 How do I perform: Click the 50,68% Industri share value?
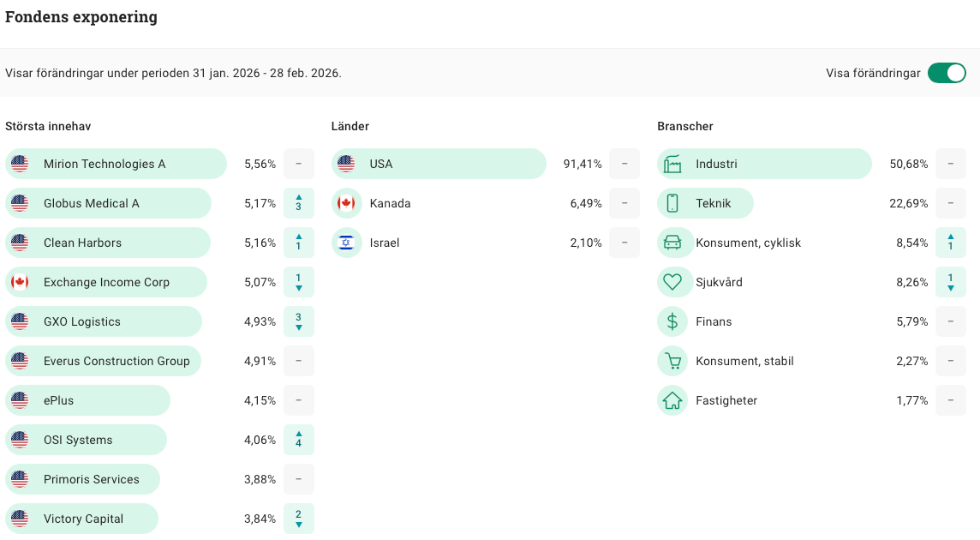pyautogui.click(x=909, y=164)
